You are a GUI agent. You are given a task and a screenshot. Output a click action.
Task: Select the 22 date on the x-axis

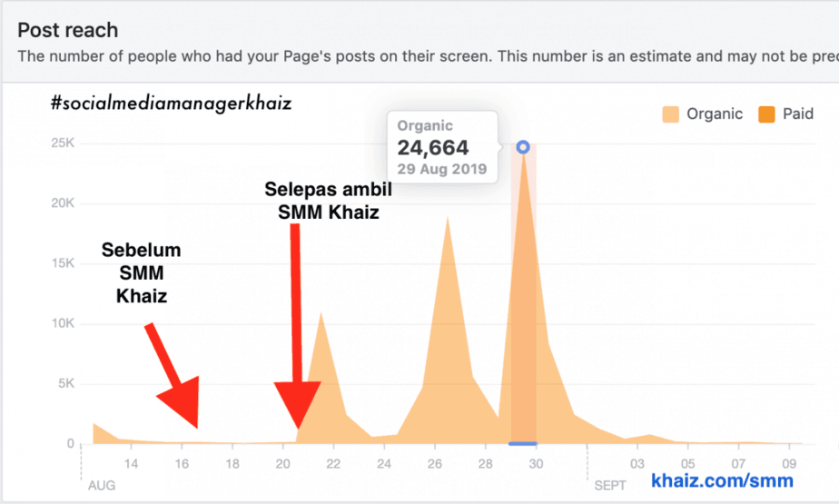333,463
